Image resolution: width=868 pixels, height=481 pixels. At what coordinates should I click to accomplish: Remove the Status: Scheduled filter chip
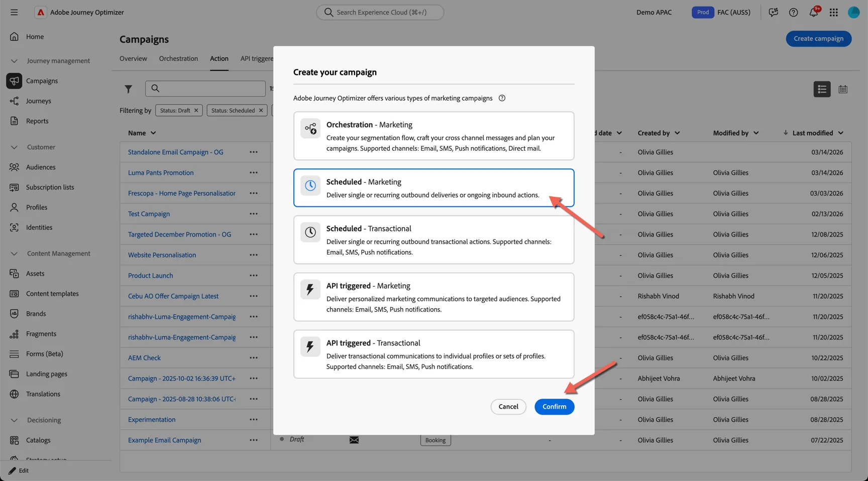261,110
